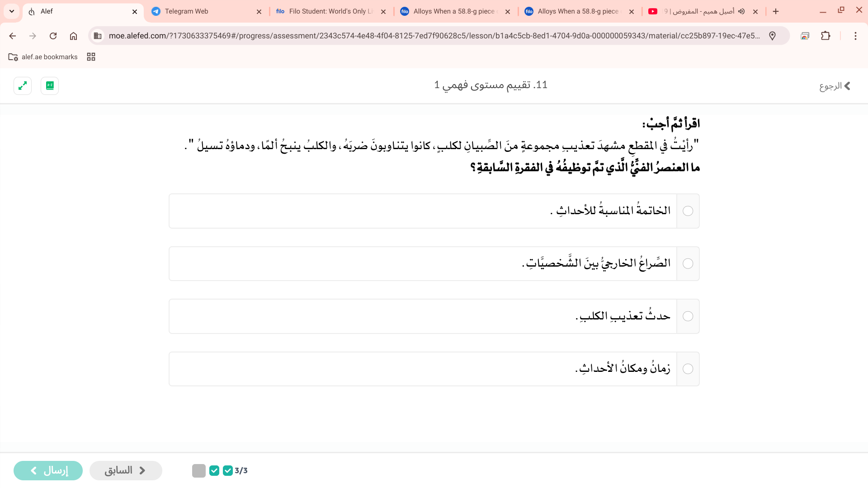Expand the tab search dropdown arrow
868x488 pixels.
coord(12,11)
